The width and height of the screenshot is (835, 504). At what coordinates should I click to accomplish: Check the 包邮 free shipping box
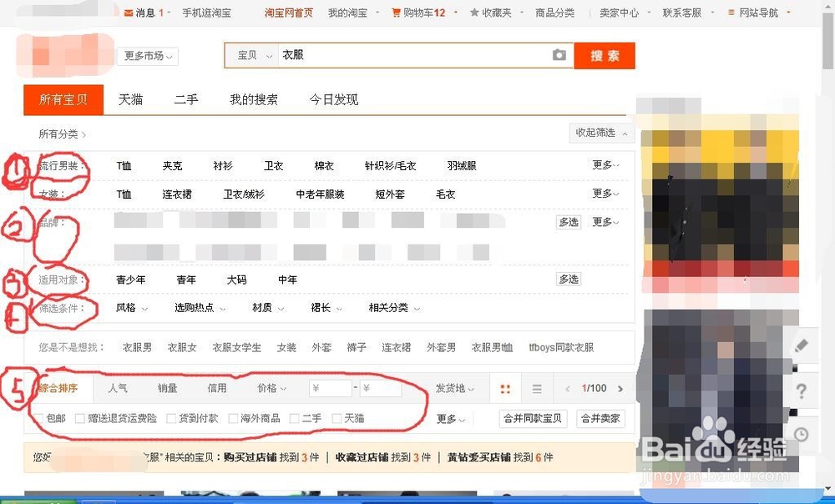click(x=38, y=419)
